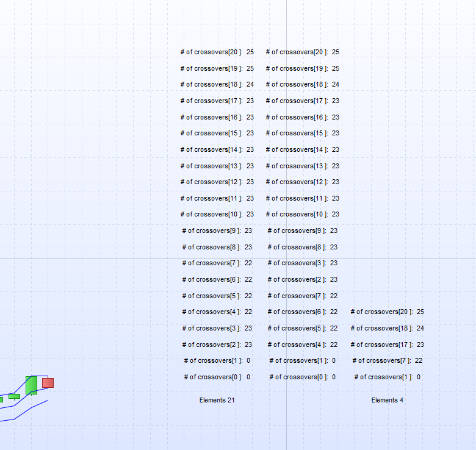Select crossovers[14]: 23 in the middle column
This screenshot has height=450, width=476.
tap(302, 149)
